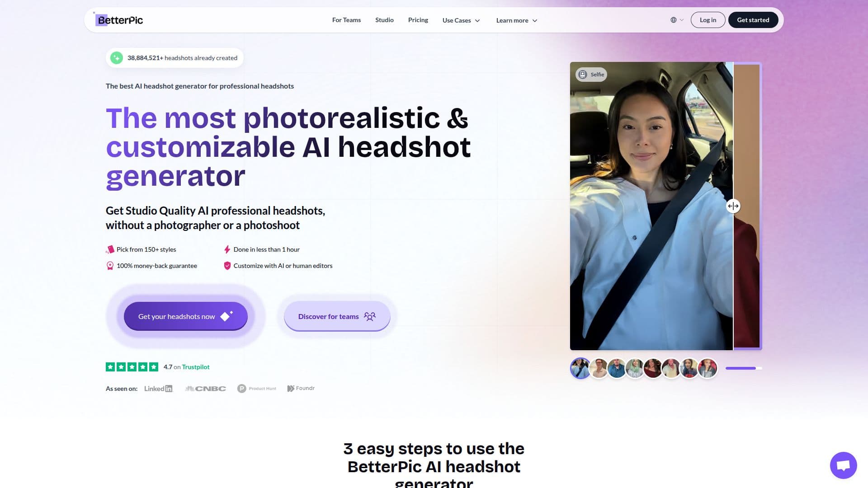The image size is (868, 488).
Task: Click Get your headshots now button
Action: coord(185,316)
